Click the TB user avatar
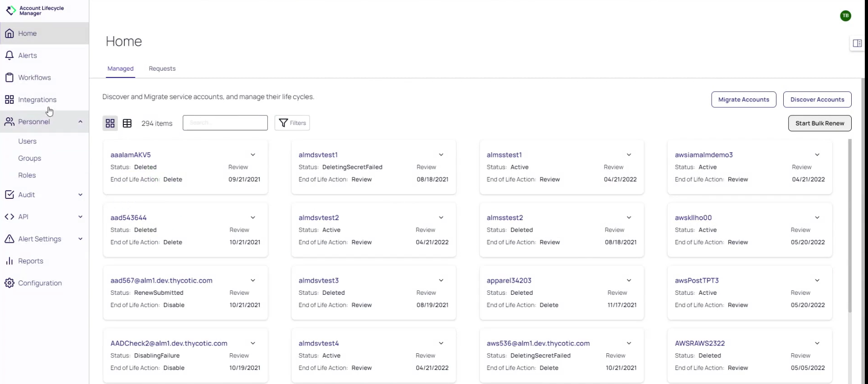Image resolution: width=868 pixels, height=384 pixels. 845,16
